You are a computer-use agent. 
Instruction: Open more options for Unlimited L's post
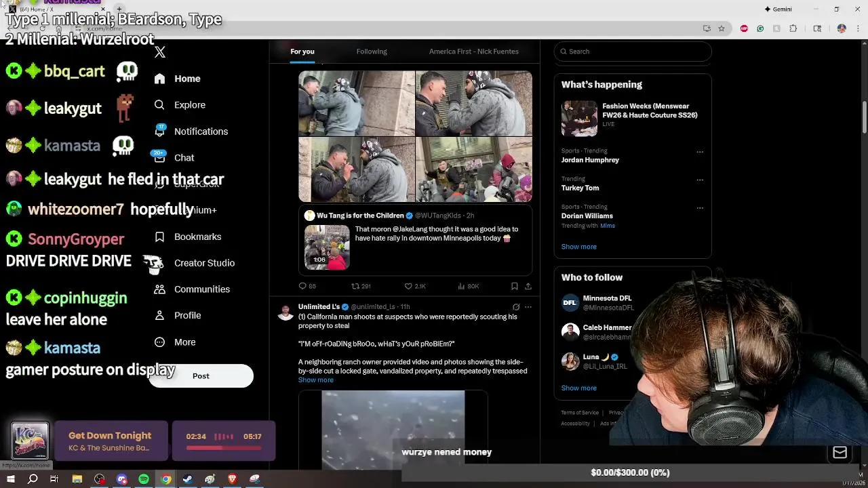(x=528, y=307)
